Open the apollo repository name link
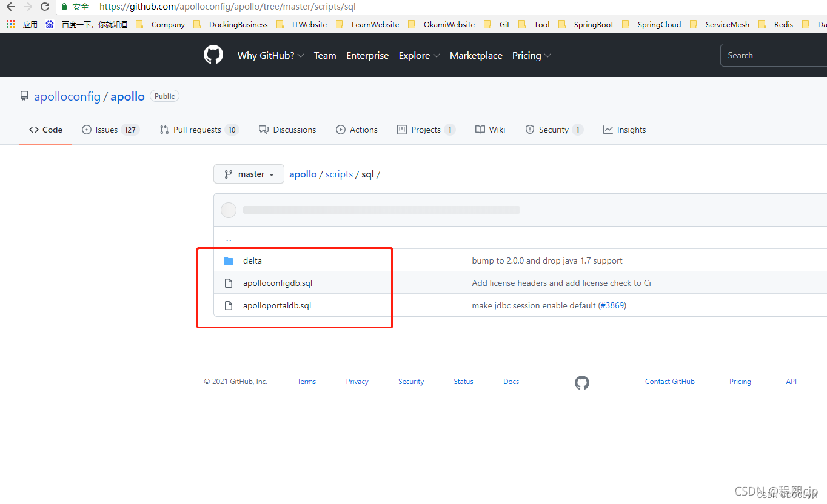The width and height of the screenshot is (827, 504). [x=127, y=96]
